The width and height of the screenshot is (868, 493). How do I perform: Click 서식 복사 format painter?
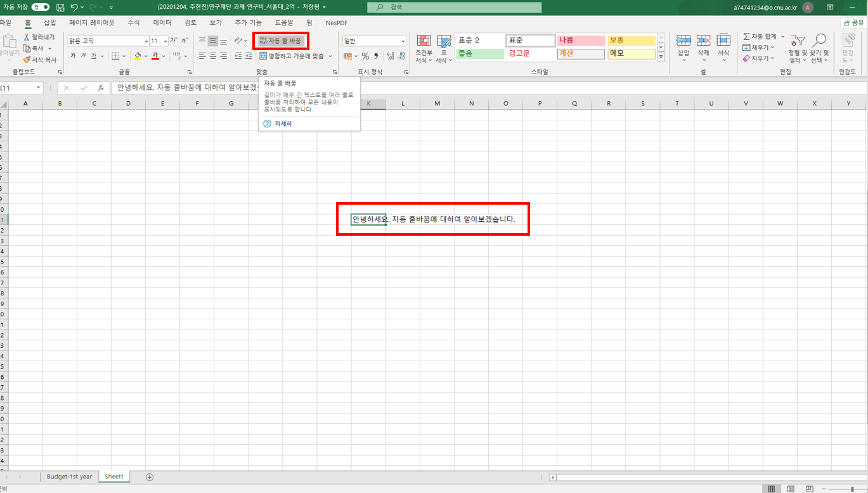(x=39, y=60)
